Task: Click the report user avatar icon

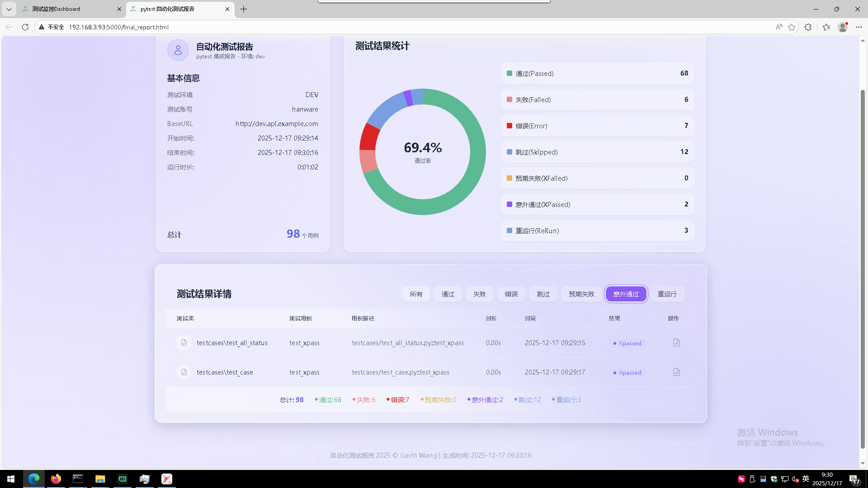Action: coord(178,50)
